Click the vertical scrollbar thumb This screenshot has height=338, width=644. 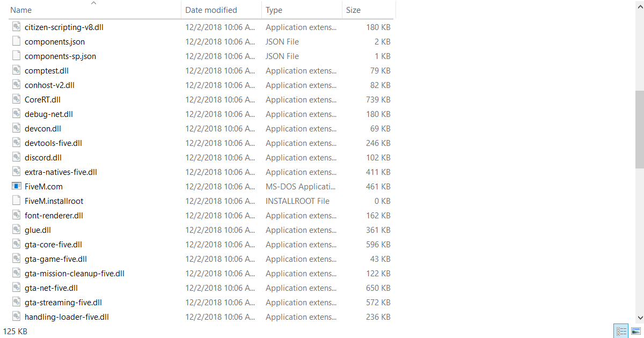tap(639, 130)
